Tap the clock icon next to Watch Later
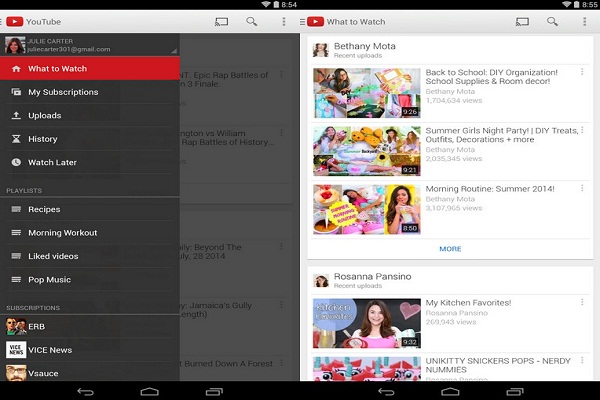The image size is (600, 400). coord(16,162)
